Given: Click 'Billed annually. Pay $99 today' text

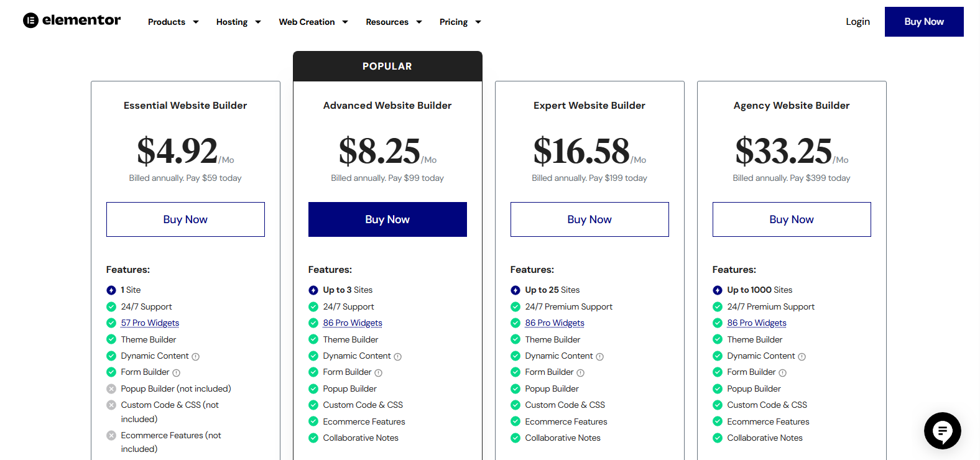Looking at the screenshot, I should pos(387,178).
